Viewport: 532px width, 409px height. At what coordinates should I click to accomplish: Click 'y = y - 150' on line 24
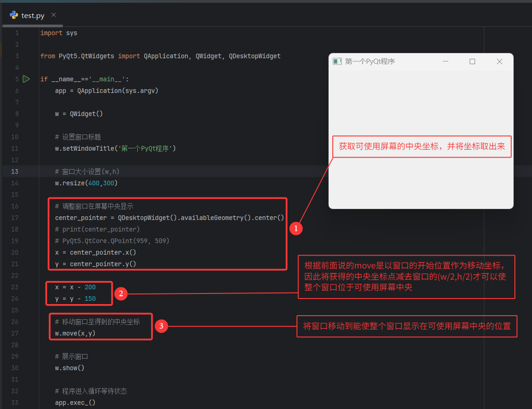coord(75,299)
